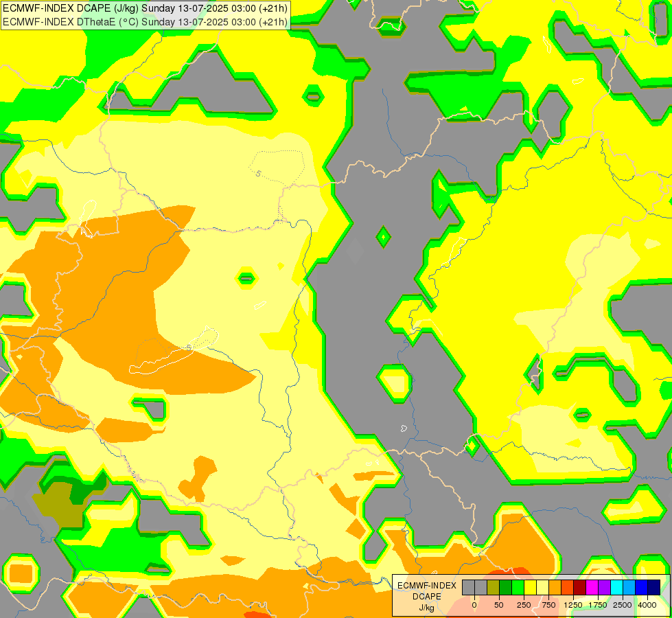This screenshot has width=672, height=618.
Task: Select the bright green legend swatch
Action: pyautogui.click(x=518, y=587)
